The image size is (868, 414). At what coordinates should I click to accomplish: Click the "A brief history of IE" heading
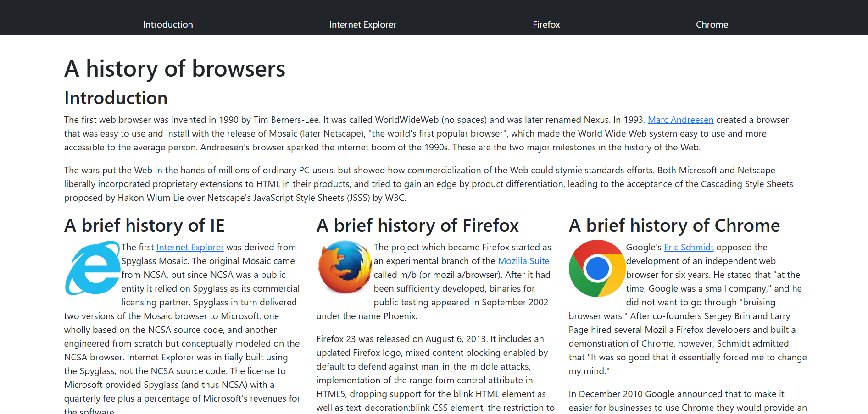pos(145,225)
